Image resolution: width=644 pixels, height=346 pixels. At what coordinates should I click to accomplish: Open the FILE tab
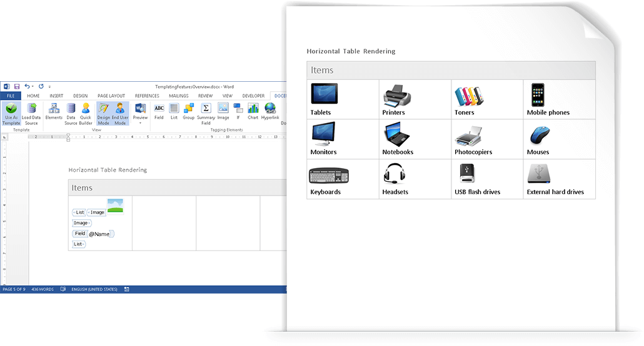(x=11, y=96)
